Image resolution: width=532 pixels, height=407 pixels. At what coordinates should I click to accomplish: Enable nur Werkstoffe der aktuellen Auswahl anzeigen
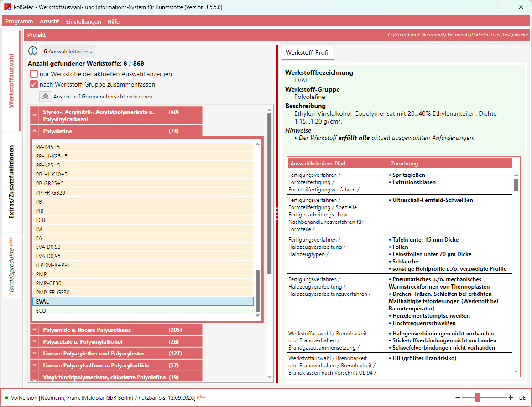point(34,74)
